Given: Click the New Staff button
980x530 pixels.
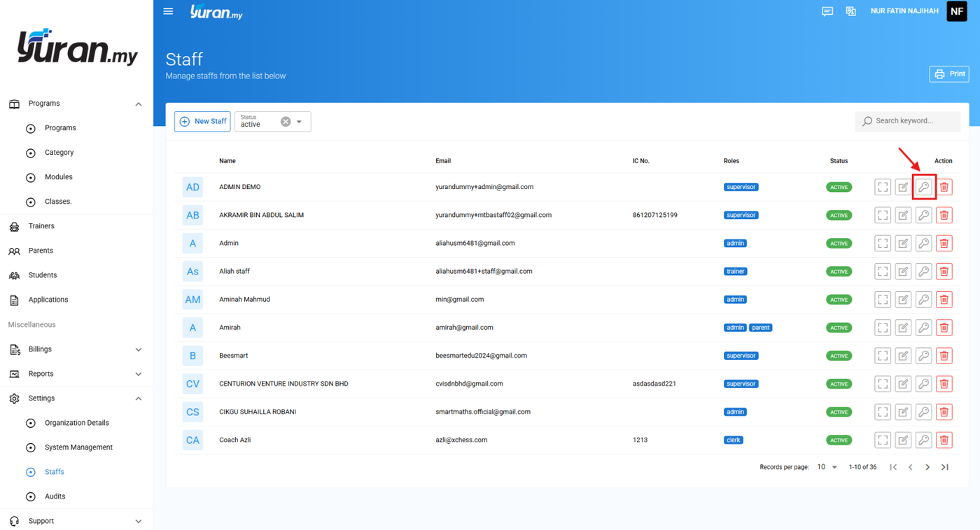Looking at the screenshot, I should click(202, 121).
